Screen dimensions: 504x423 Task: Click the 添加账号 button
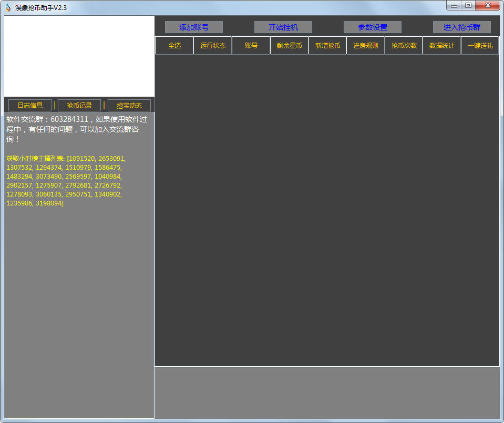coord(193,27)
